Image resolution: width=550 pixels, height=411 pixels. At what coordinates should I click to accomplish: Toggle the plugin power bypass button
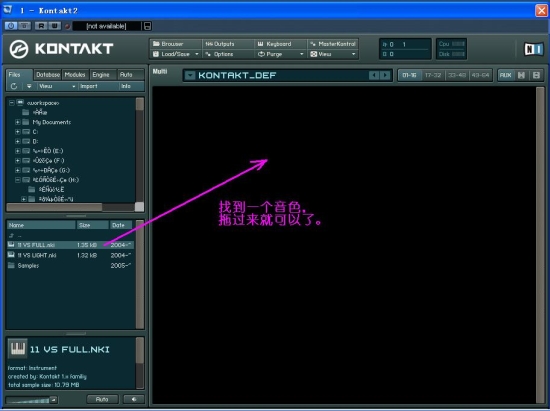click(x=11, y=26)
